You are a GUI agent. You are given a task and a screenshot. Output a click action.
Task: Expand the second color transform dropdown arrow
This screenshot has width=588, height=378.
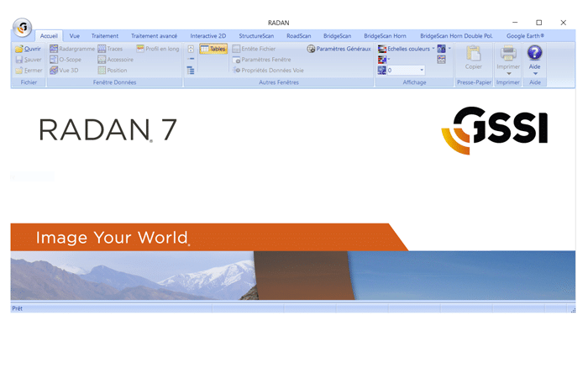[x=389, y=60]
